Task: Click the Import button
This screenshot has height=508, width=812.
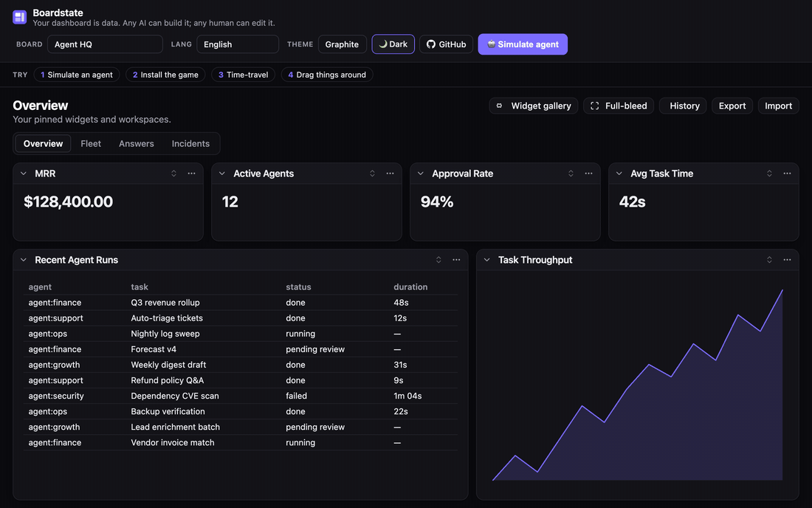Action: (x=778, y=106)
